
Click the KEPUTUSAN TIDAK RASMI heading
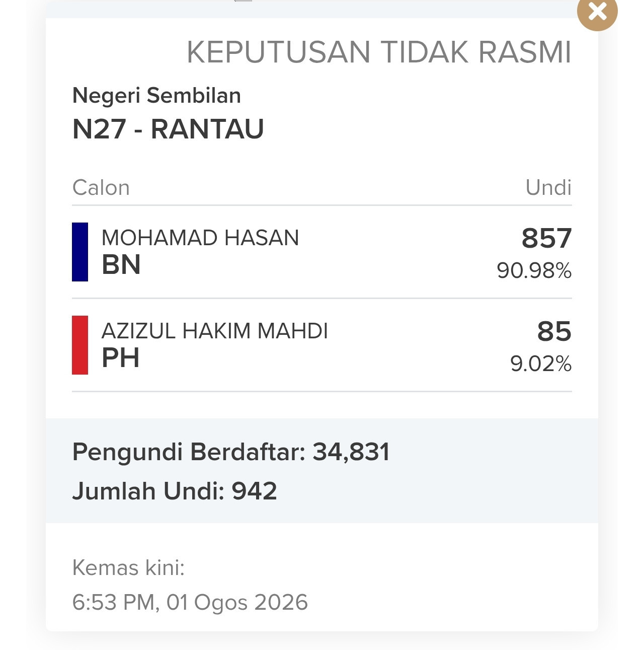point(379,52)
